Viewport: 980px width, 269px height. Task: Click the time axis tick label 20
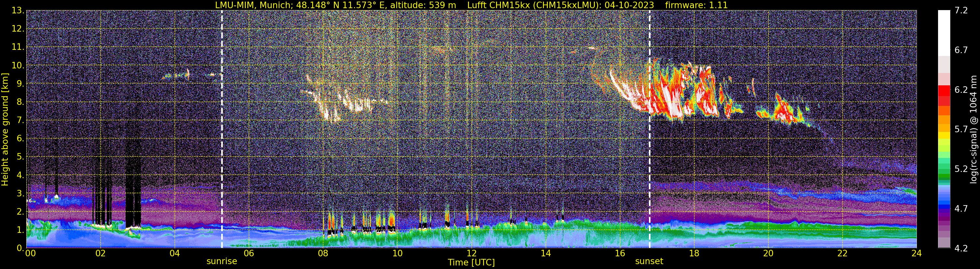768,254
